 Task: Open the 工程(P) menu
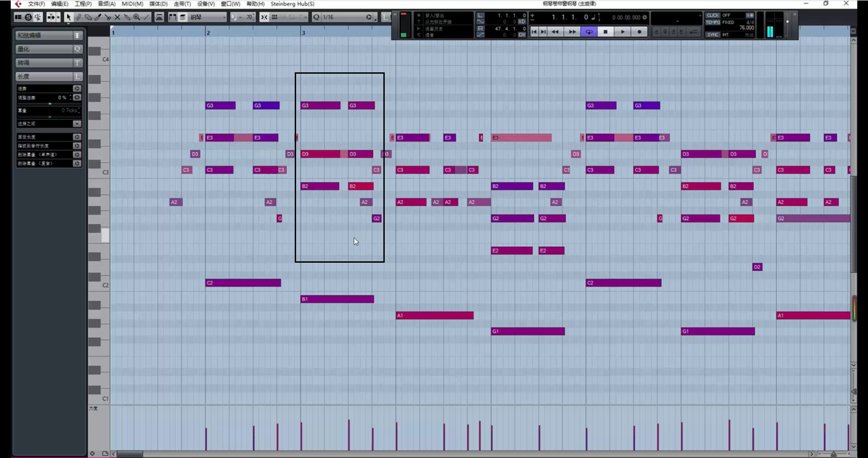[x=83, y=4]
